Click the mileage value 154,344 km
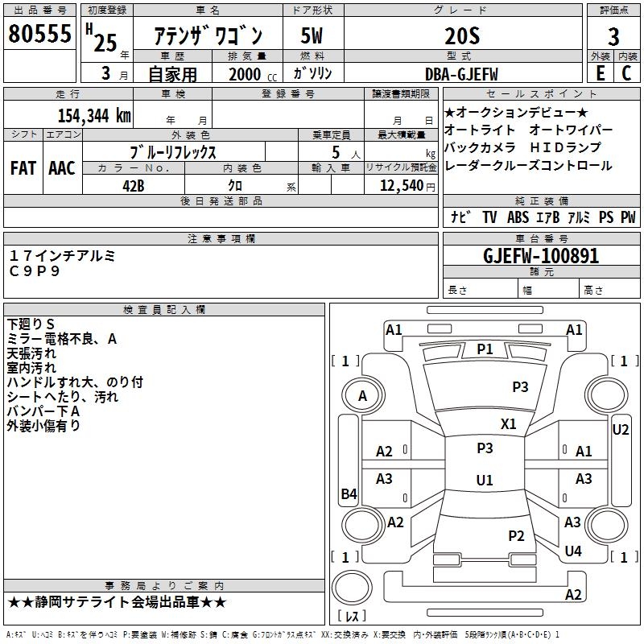The image size is (644, 644). (94, 115)
